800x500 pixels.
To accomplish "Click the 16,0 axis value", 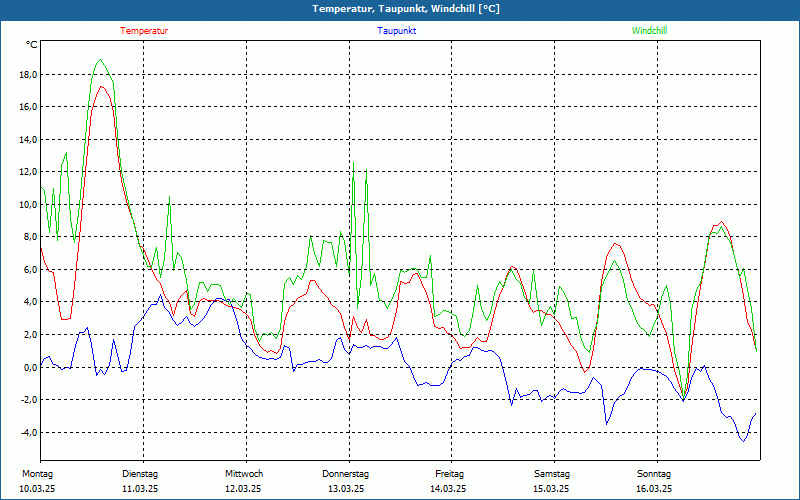I will click(x=28, y=107).
